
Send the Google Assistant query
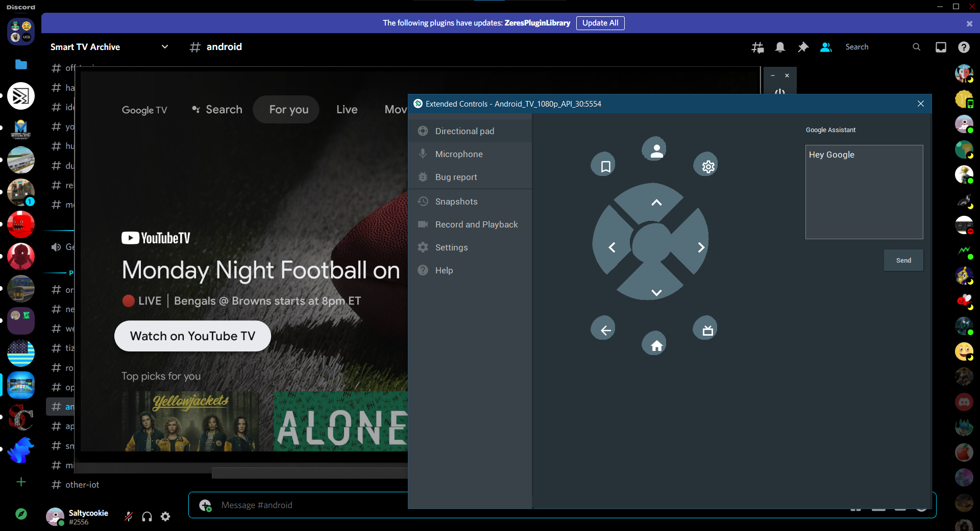pyautogui.click(x=903, y=260)
